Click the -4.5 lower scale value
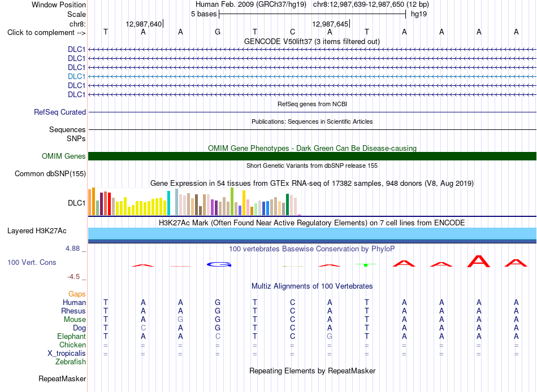Viewport: 537px width, 392px height. 73,277
